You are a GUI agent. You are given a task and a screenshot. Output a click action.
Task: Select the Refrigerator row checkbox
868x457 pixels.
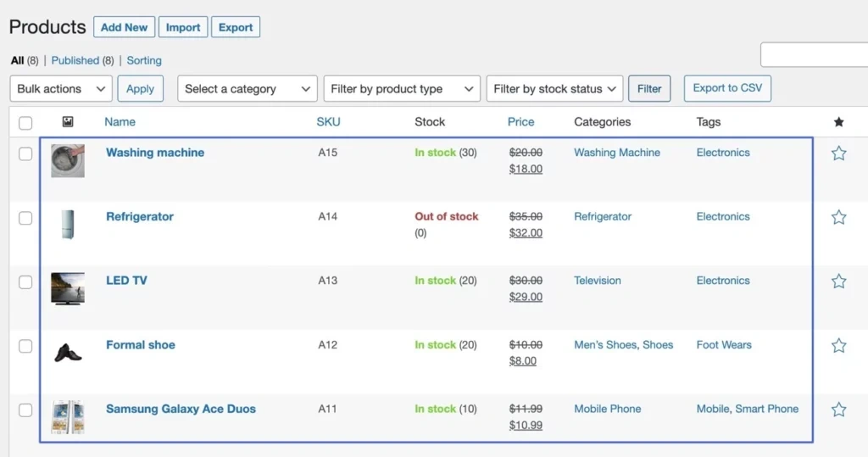pos(25,218)
